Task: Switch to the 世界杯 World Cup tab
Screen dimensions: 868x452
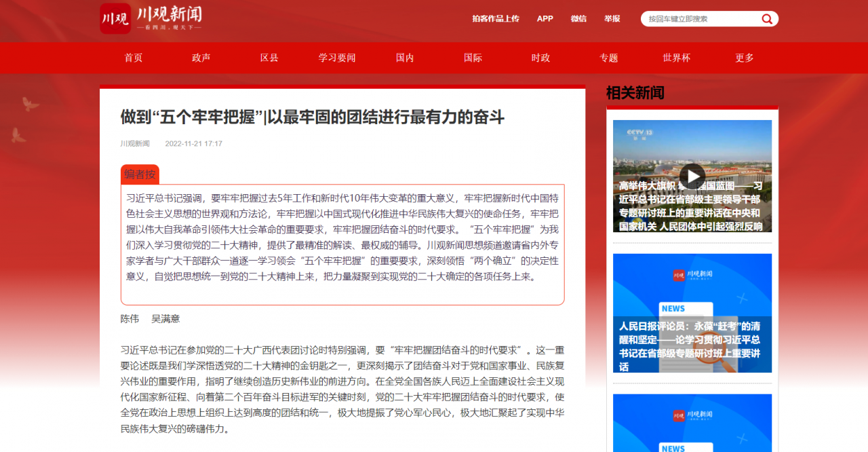Action: tap(676, 58)
